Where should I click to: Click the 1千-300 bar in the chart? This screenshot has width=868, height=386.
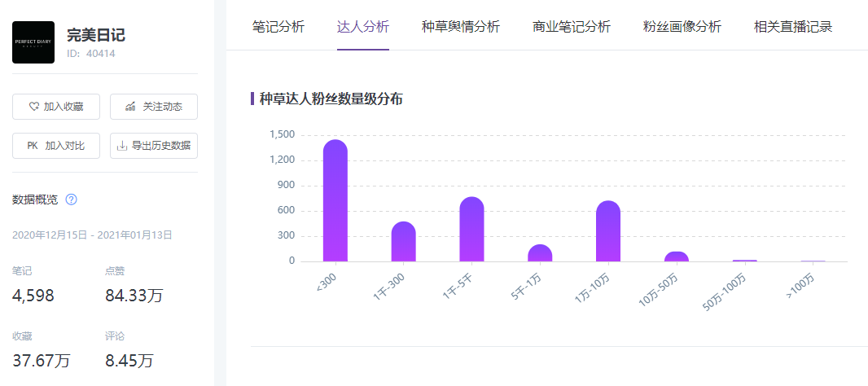pyautogui.click(x=404, y=242)
